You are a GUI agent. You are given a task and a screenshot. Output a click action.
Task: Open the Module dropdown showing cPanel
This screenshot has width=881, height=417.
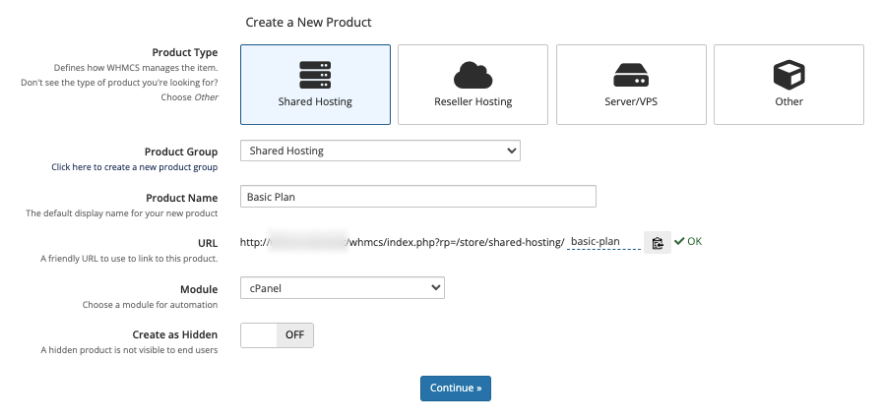click(x=342, y=288)
